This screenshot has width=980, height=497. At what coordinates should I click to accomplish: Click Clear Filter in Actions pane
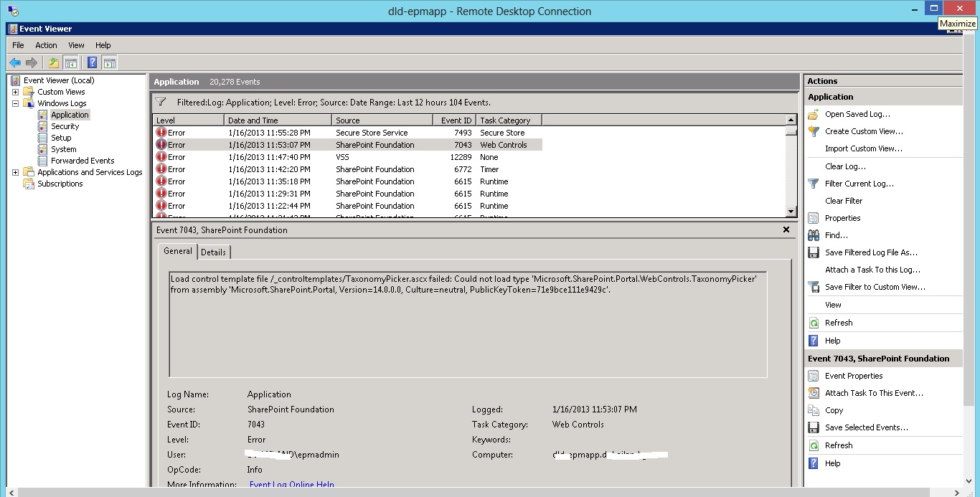[844, 201]
